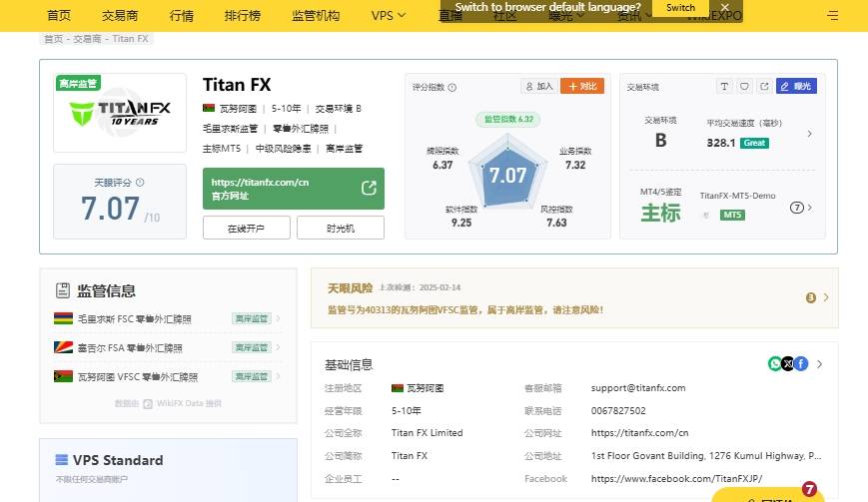The image size is (868, 502).
Task: Click the radar chart score 7.07
Action: 507,176
